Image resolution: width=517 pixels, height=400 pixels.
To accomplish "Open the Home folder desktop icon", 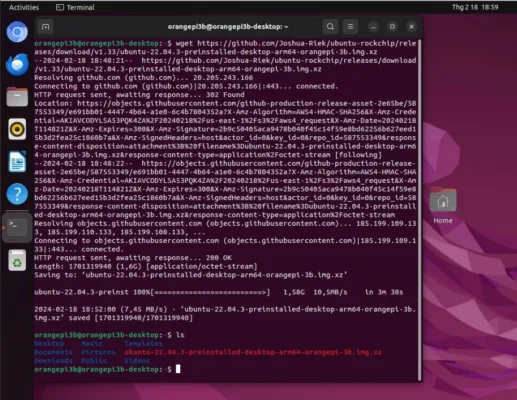I will coord(443,206).
